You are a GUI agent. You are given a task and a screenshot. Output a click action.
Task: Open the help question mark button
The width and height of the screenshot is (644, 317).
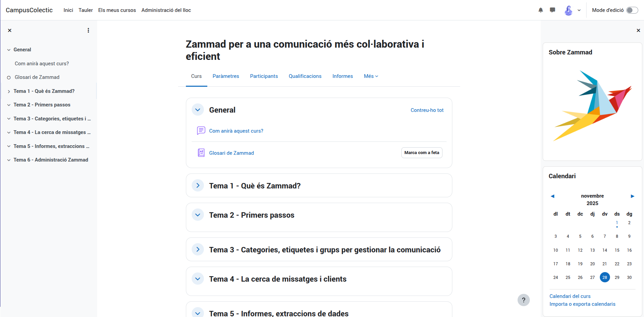pyautogui.click(x=523, y=300)
